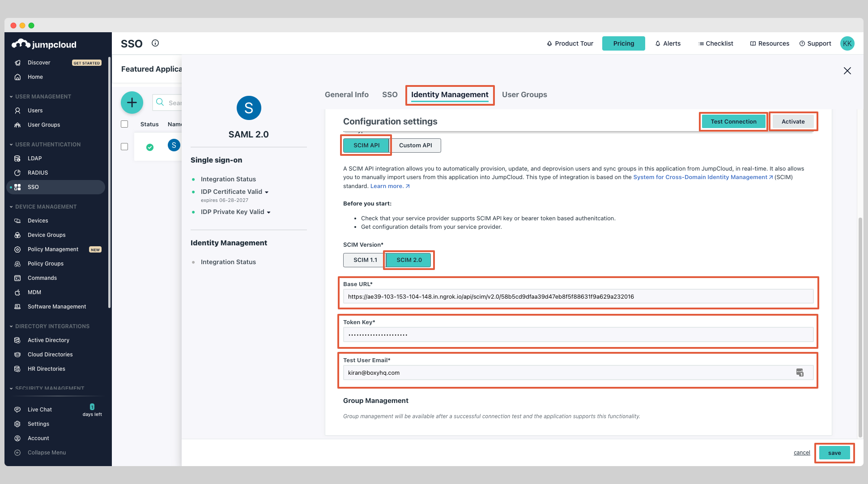Follow the Learn more link
Viewport: 868px width, 484px height.
[x=387, y=186]
